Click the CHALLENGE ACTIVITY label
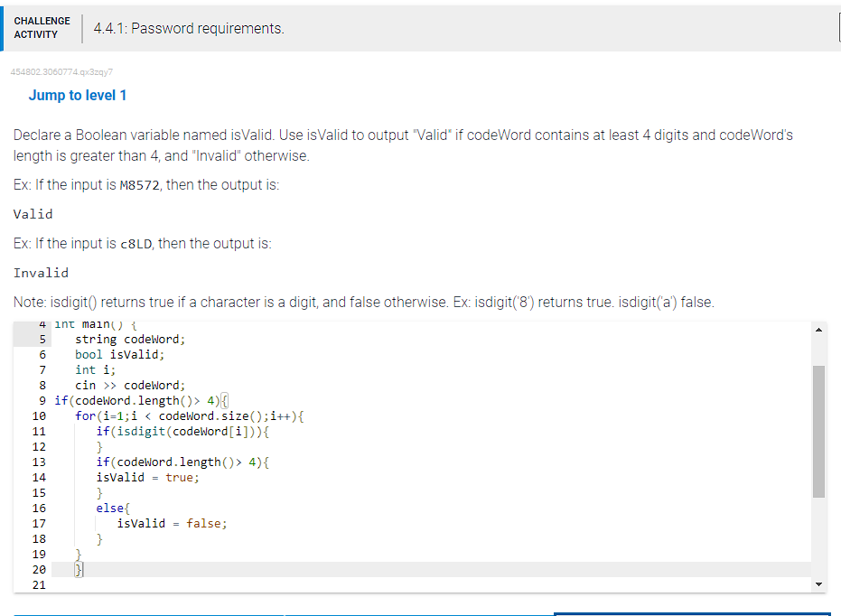 pos(42,27)
